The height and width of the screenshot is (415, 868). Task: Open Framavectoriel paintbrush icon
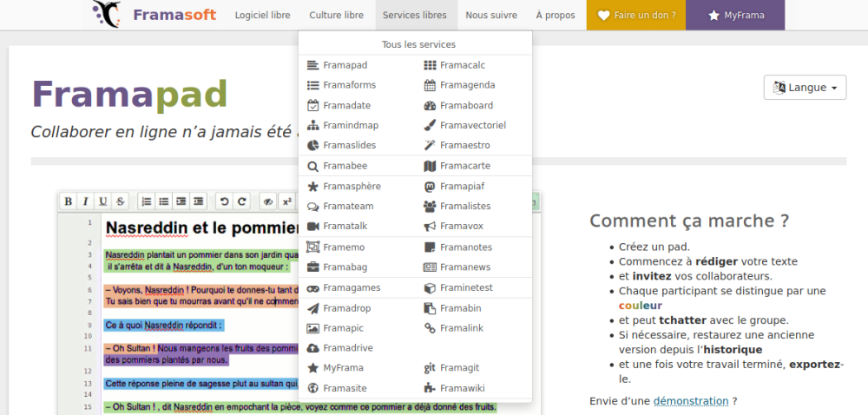(x=431, y=126)
